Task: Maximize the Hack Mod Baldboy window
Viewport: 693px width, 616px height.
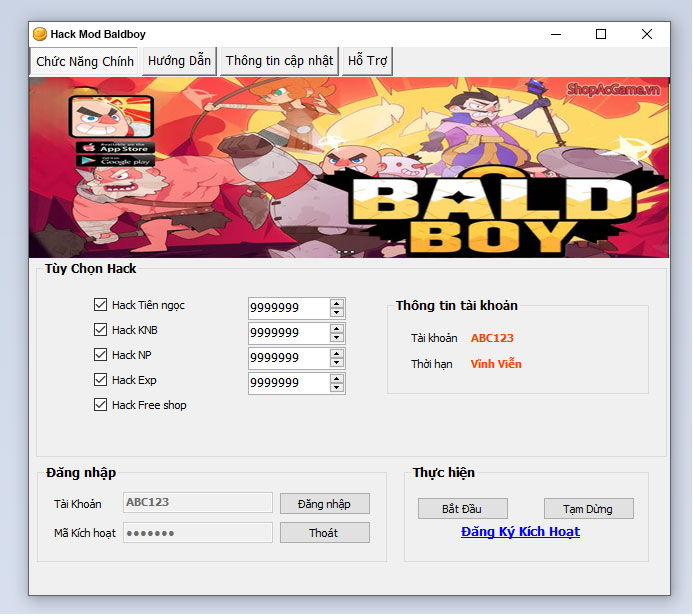Action: tap(601, 34)
